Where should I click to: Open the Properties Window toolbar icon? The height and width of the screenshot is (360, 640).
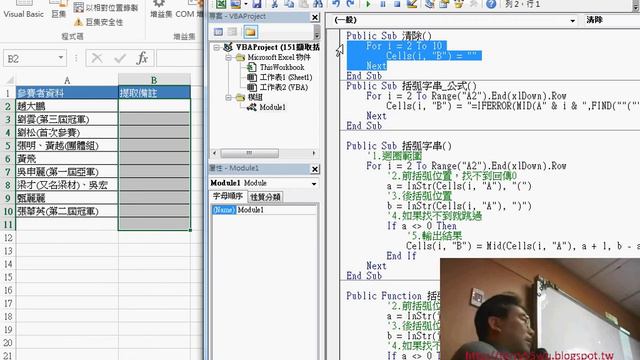(x=444, y=4)
